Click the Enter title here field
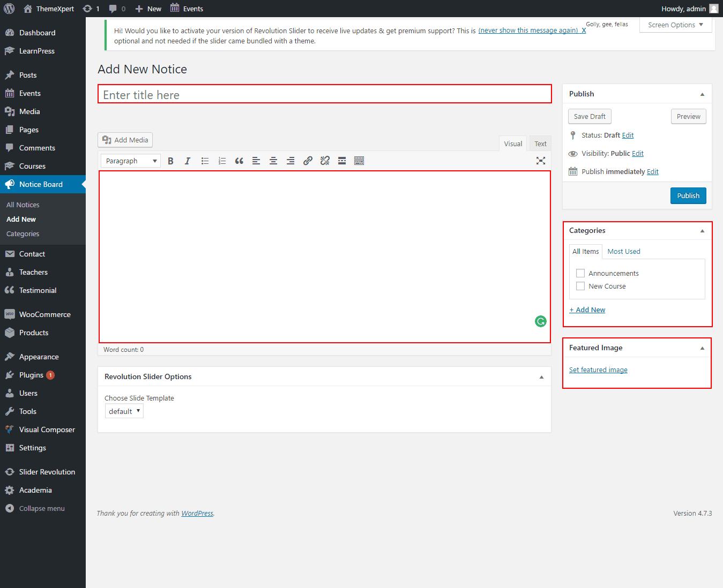This screenshot has width=723, height=588. pyautogui.click(x=324, y=95)
